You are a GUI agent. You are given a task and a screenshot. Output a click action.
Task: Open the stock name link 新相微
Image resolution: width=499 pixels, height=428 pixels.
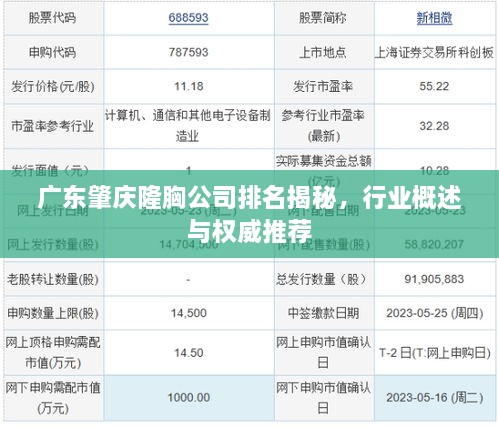434,18
